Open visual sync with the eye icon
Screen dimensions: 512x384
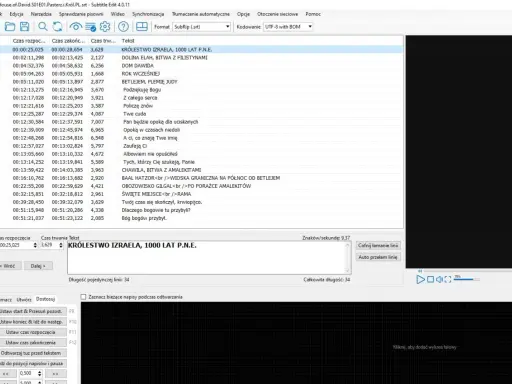(76, 27)
